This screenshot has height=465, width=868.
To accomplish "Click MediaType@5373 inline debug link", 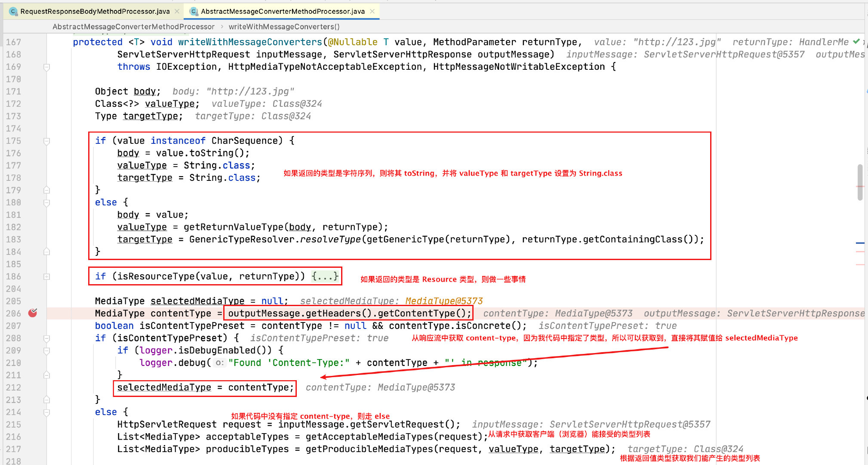I will click(444, 301).
